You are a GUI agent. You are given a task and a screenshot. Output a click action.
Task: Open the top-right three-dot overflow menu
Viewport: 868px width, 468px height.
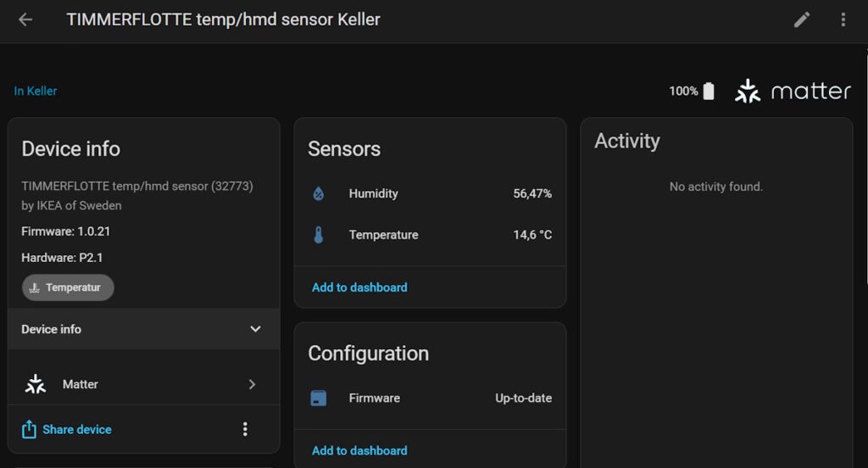click(x=843, y=19)
